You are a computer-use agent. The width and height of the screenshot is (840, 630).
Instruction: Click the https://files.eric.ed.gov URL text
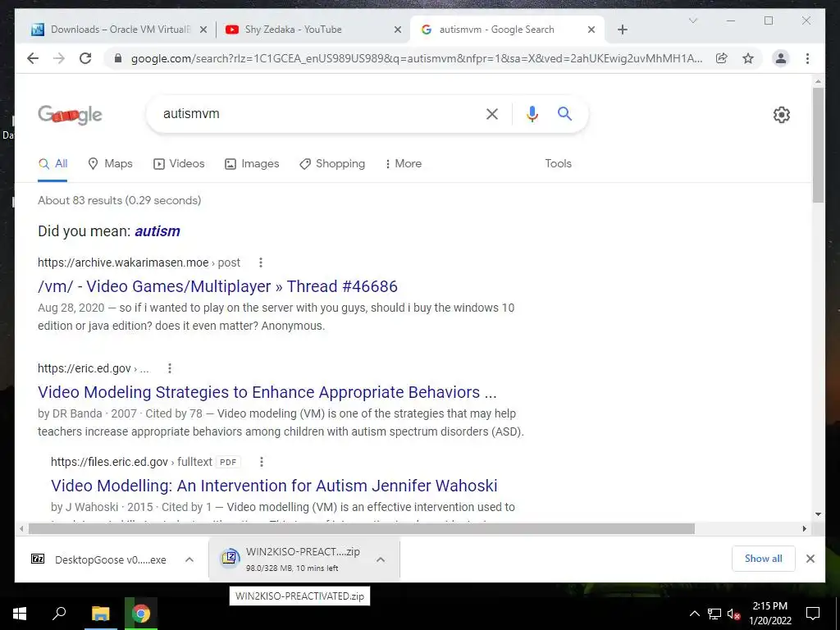(109, 462)
